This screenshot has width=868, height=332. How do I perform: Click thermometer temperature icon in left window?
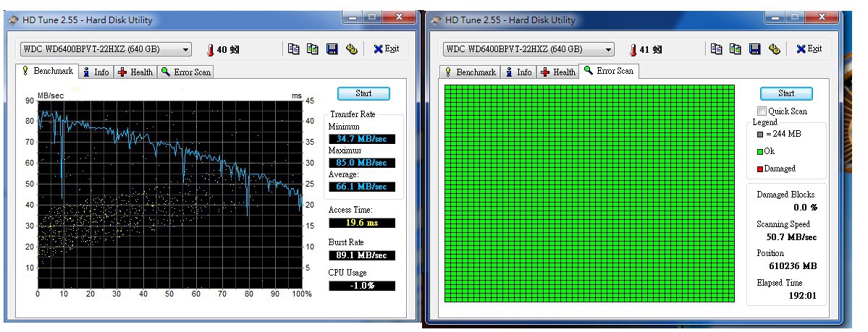211,50
